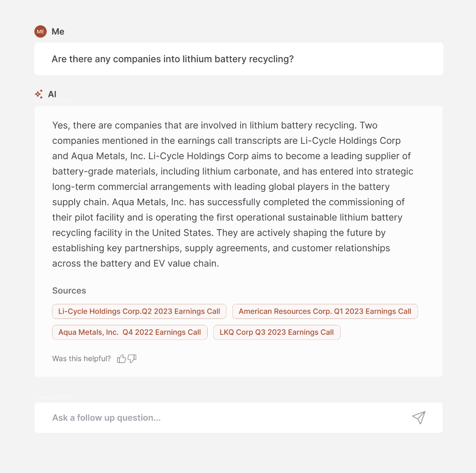
Task: Click the ME user avatar icon
Action: pos(40,31)
